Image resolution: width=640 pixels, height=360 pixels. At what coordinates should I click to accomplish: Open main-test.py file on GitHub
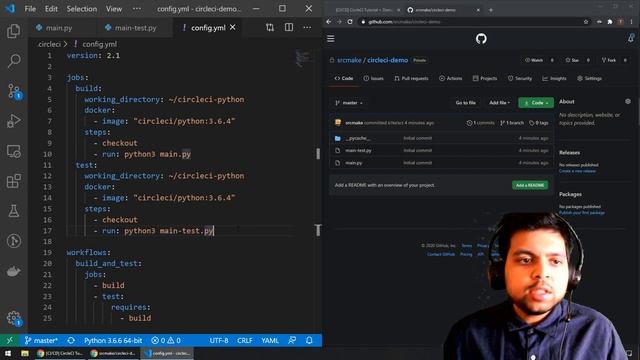[358, 151]
